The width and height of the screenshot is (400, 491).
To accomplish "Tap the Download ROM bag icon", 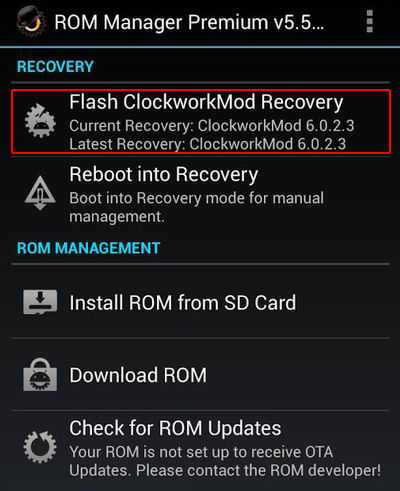I will [x=40, y=375].
